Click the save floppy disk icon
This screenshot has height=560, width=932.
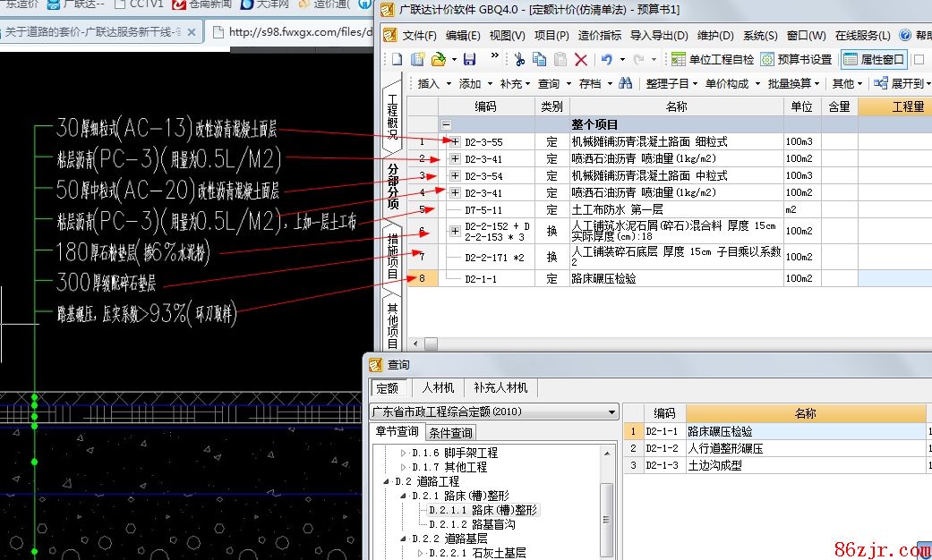click(x=469, y=59)
